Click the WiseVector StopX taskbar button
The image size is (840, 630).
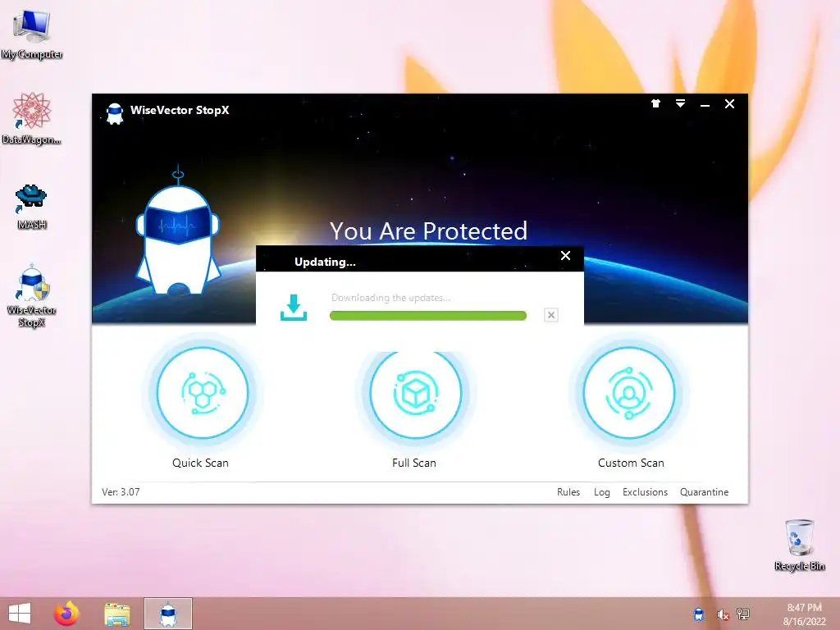[x=168, y=614]
